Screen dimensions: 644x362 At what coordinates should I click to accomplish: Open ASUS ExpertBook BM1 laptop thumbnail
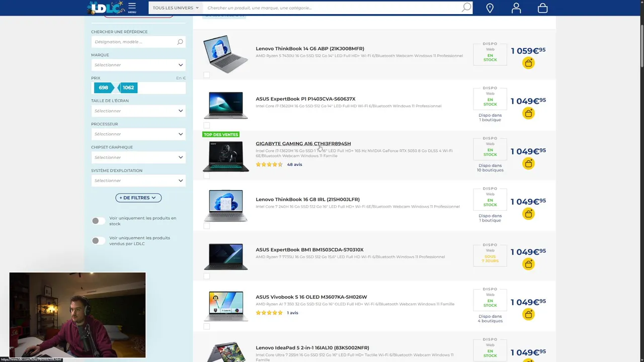pos(225,256)
